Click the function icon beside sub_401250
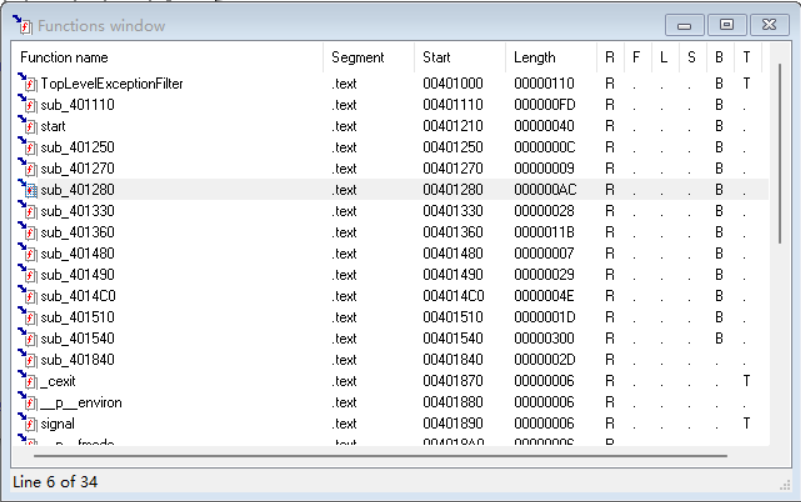Image resolution: width=801 pixels, height=502 pixels. tap(28, 147)
